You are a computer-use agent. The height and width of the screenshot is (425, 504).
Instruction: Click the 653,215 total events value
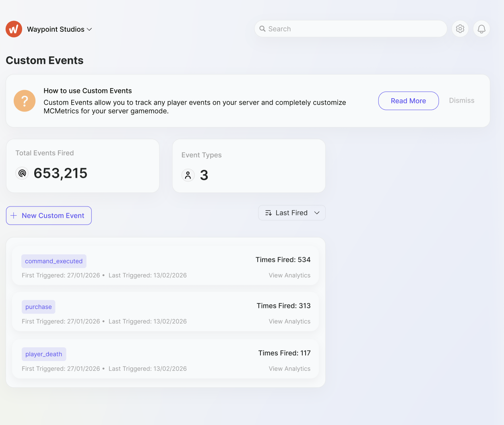click(60, 173)
